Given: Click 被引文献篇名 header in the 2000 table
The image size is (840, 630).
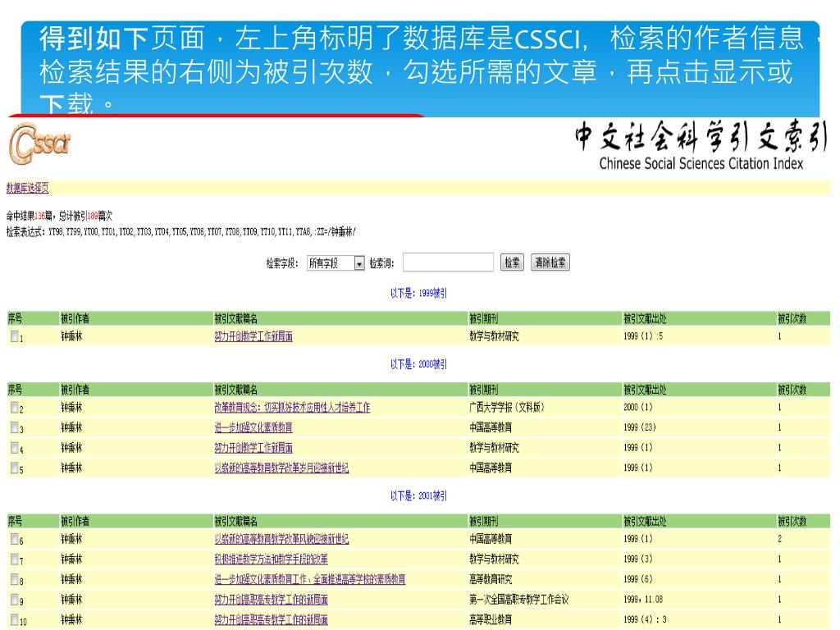Looking at the screenshot, I should [235, 390].
